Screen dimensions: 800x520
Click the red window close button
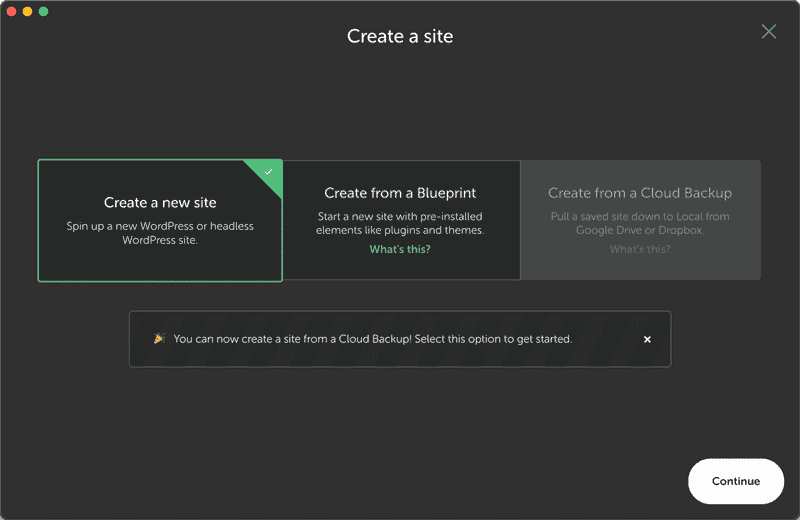(x=11, y=11)
